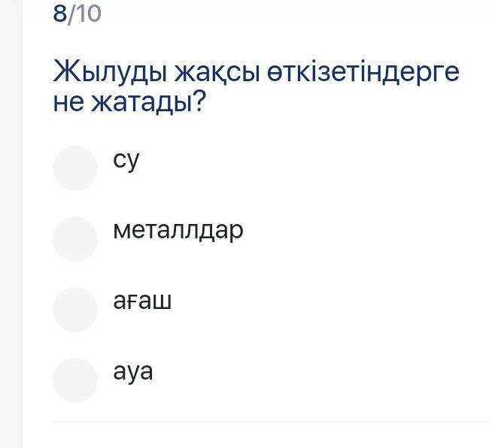Pick the ағаш radio option
This screenshot has width=495, height=448.
[x=75, y=310]
